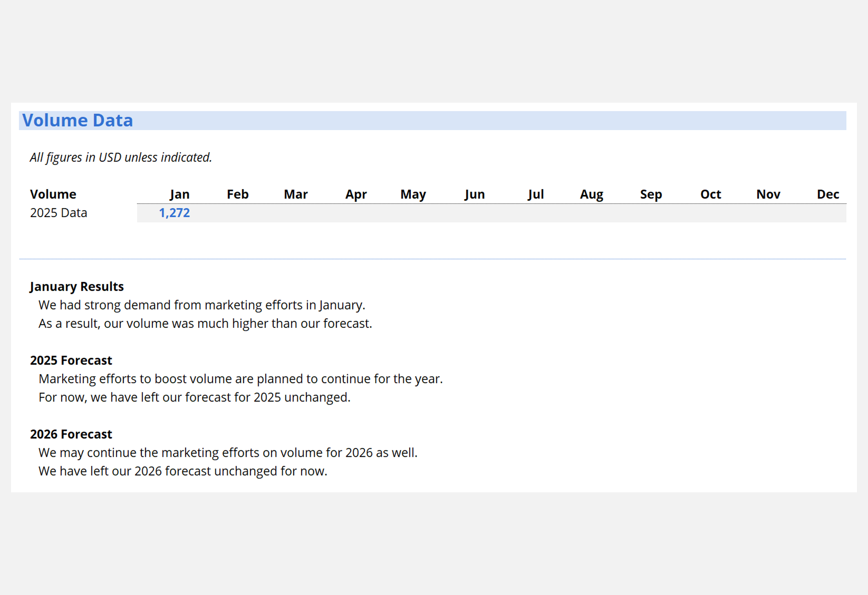Click the Oct column header

pos(710,194)
